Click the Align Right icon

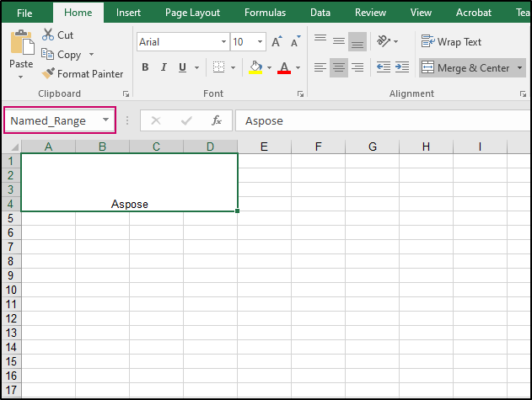coord(357,67)
